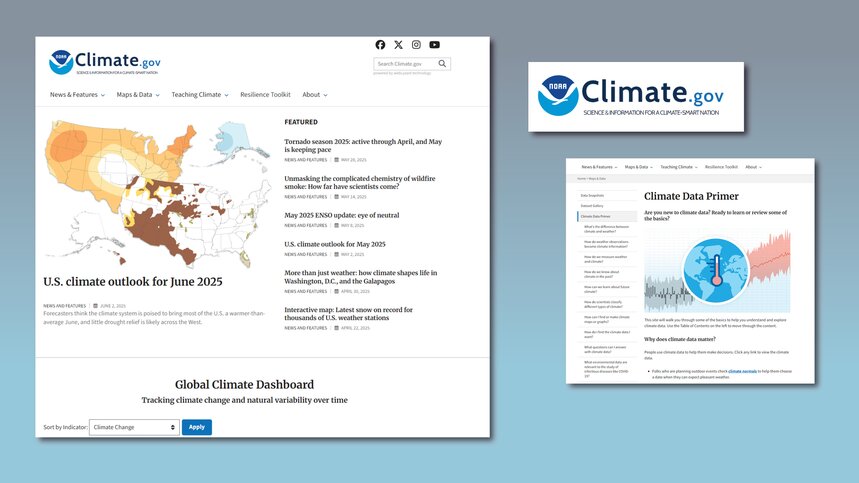Image resolution: width=859 pixels, height=483 pixels.
Task: Open Resilience Toolkit in the Primer page nav
Action: point(721,167)
